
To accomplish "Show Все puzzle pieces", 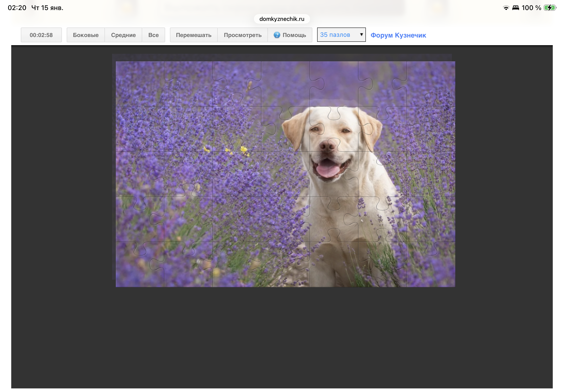I will coord(153,35).
